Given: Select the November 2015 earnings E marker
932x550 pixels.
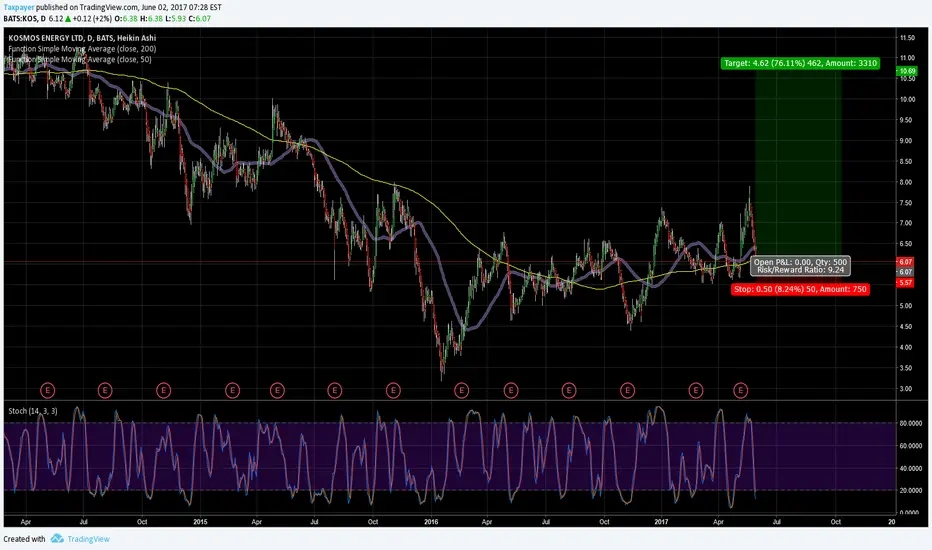Looking at the screenshot, I should pyautogui.click(x=393, y=391).
